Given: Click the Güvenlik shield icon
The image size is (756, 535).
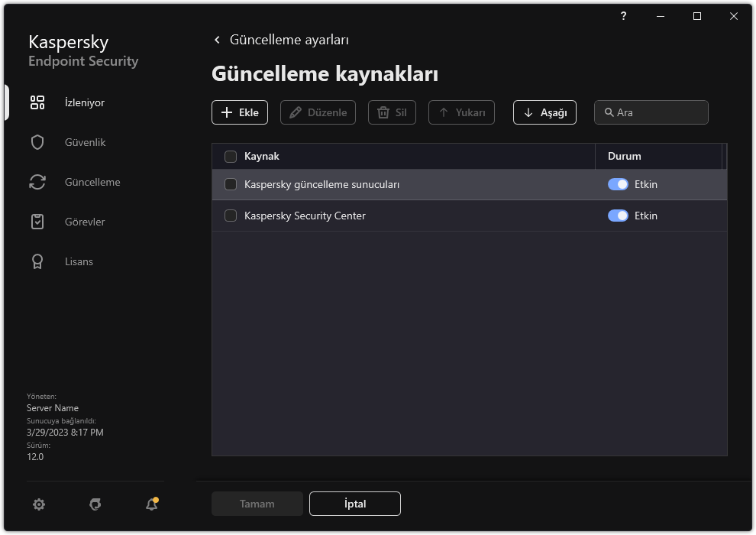Looking at the screenshot, I should [x=37, y=141].
